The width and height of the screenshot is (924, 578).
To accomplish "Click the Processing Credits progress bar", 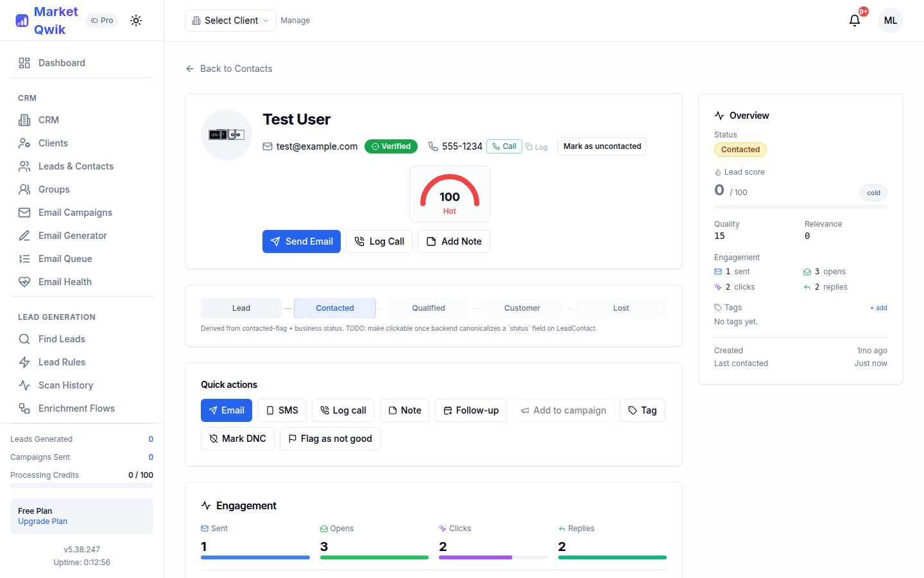I will click(x=81, y=486).
